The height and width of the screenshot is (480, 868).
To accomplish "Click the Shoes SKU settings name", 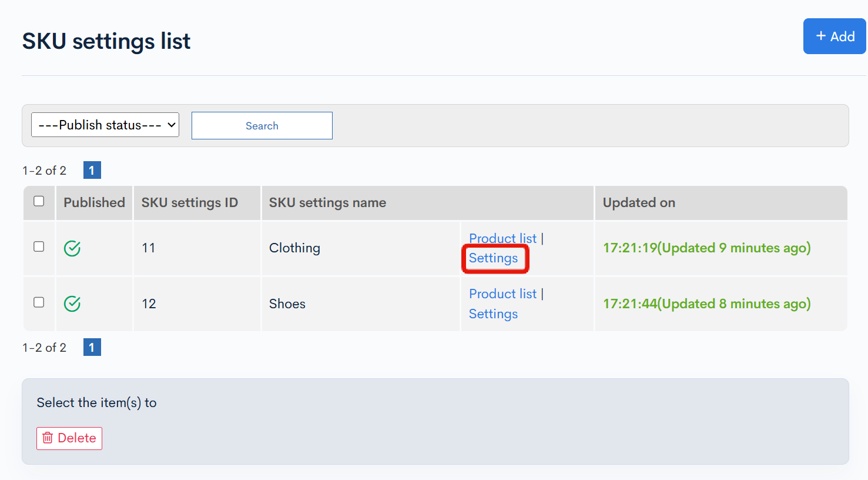I will coord(287,304).
